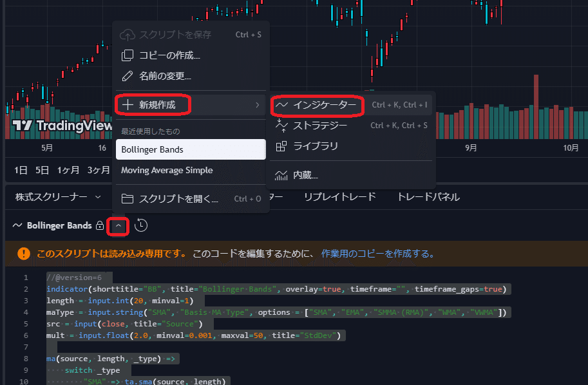Screen dimensions: 588x385
Task: Collapse script menu with the chevron button
Action: pos(118,226)
